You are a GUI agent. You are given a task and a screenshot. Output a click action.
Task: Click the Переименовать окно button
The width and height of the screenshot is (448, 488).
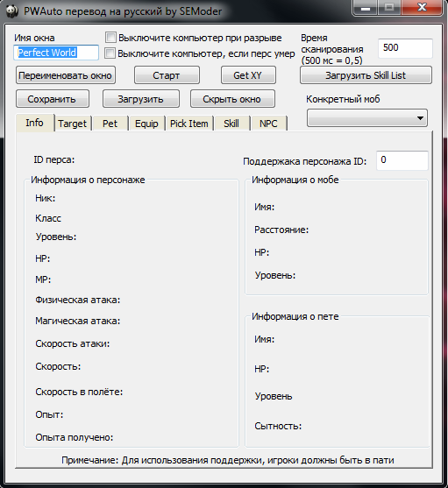click(66, 75)
